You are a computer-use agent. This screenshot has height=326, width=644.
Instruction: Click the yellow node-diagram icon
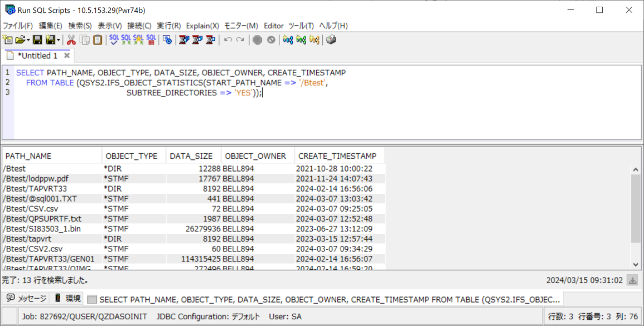click(314, 40)
